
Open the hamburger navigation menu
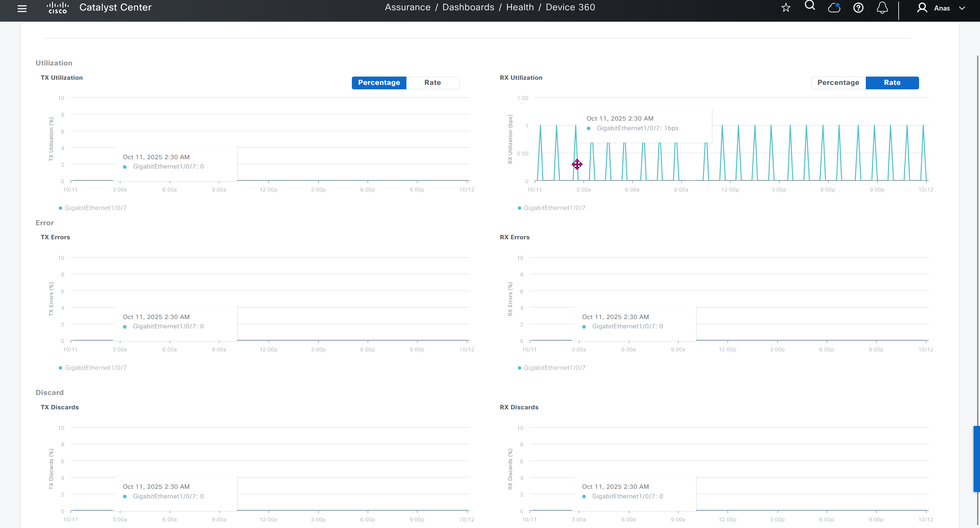(x=22, y=8)
